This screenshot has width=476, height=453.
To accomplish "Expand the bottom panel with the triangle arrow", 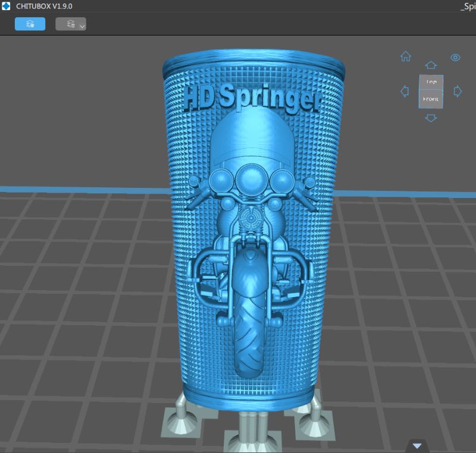I will point(417,446).
